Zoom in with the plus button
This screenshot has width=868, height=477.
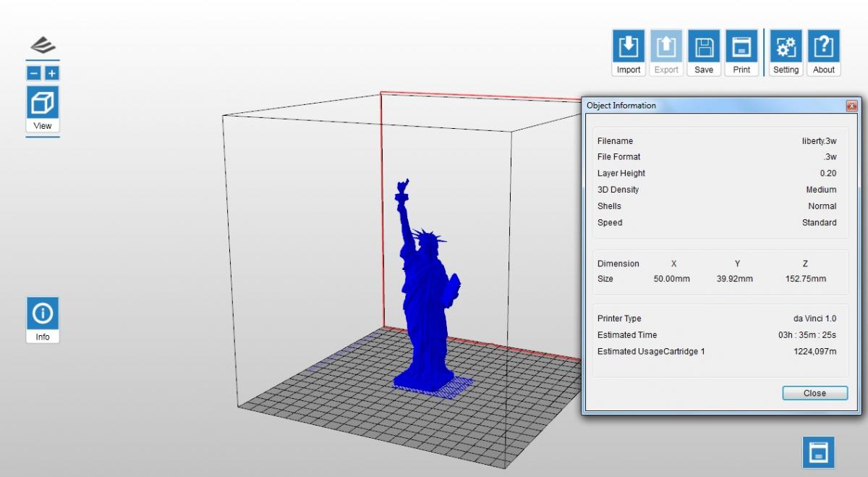(52, 73)
